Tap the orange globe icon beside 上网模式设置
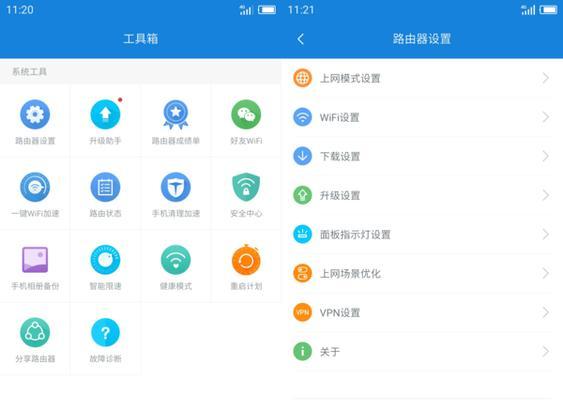The image size is (563, 400). (x=302, y=78)
